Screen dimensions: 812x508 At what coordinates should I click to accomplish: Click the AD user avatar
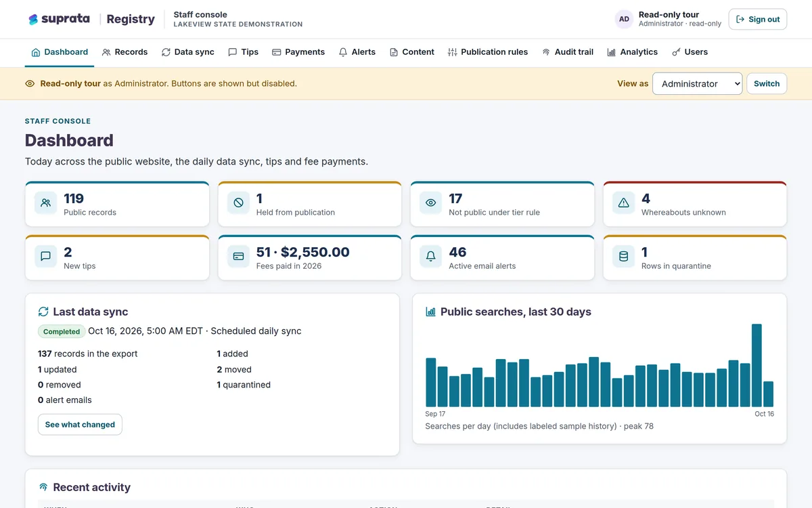[624, 20]
